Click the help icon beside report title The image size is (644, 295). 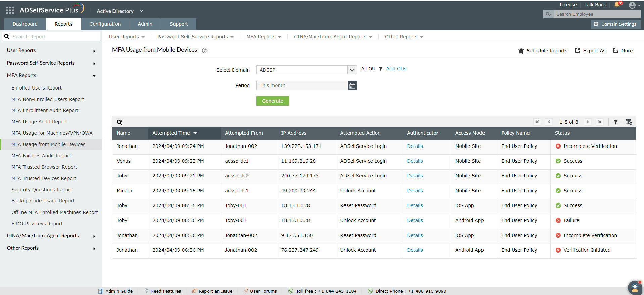click(x=205, y=50)
